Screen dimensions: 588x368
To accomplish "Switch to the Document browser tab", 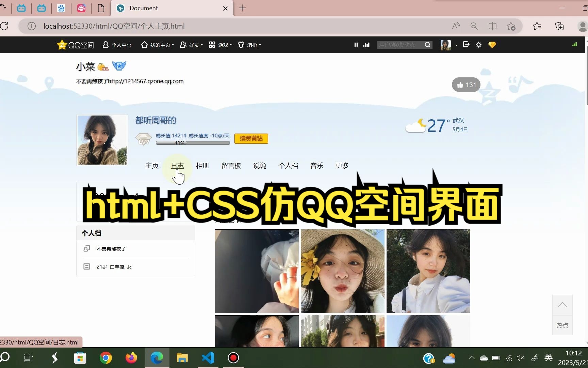I will click(172, 8).
